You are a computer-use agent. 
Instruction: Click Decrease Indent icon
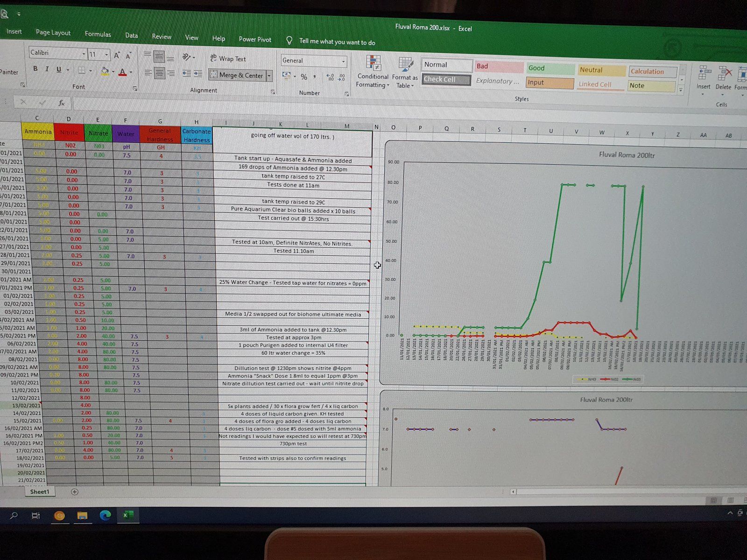pyautogui.click(x=186, y=74)
